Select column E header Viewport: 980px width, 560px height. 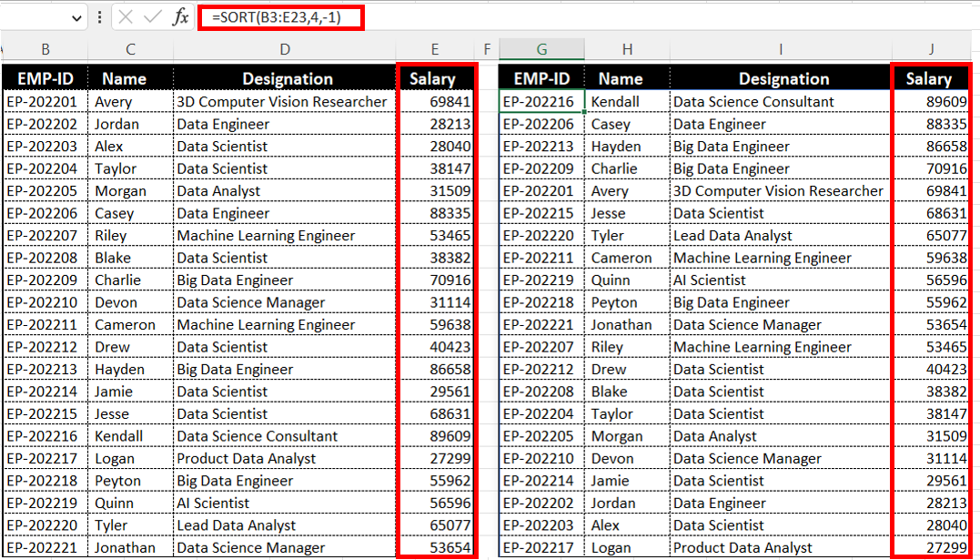[434, 49]
